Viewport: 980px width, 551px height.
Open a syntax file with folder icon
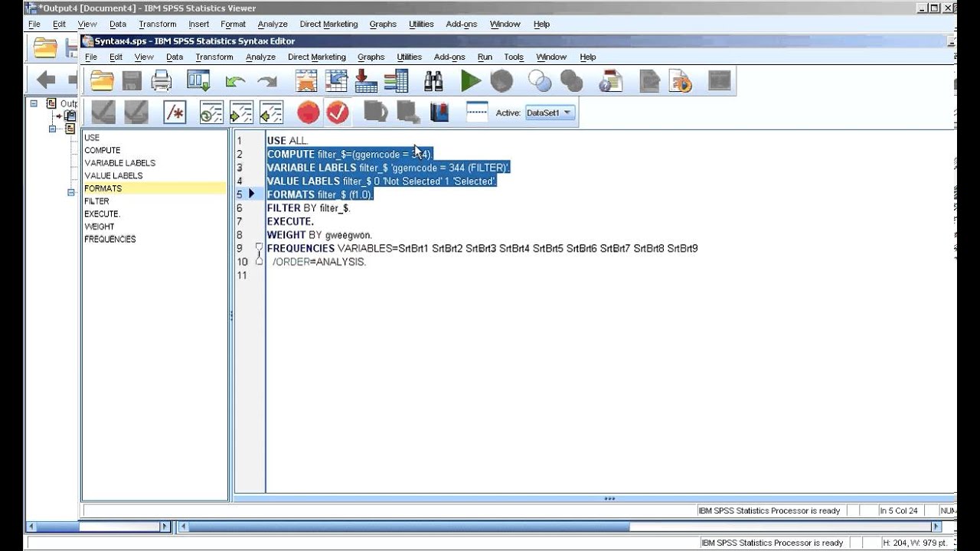pos(102,80)
